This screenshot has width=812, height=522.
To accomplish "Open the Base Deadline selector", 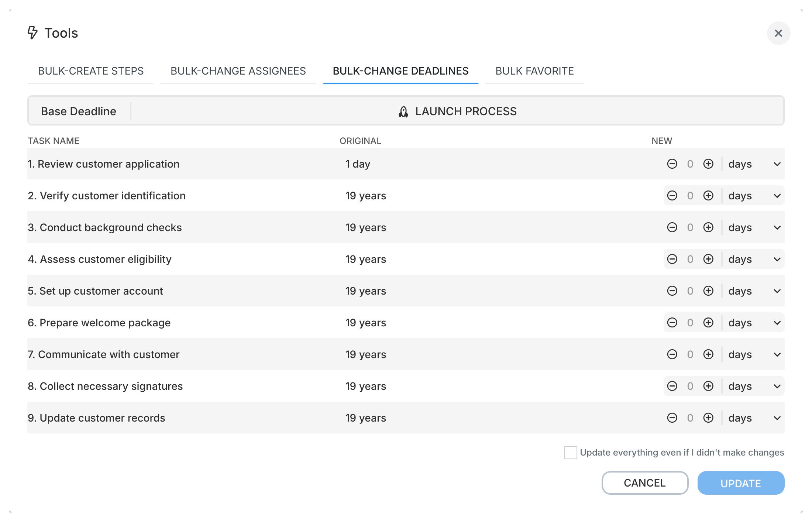I will 79,111.
